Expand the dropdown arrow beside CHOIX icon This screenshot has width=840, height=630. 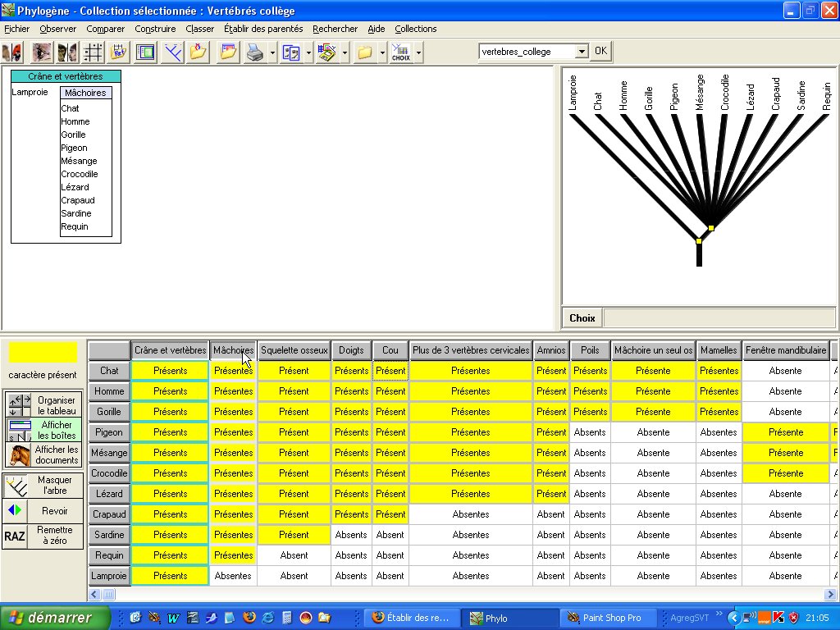coord(418,52)
